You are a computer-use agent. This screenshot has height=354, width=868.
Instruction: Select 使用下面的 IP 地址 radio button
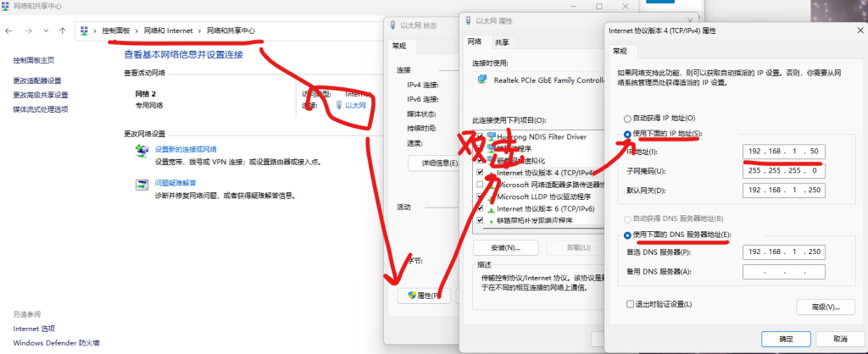[x=627, y=134]
